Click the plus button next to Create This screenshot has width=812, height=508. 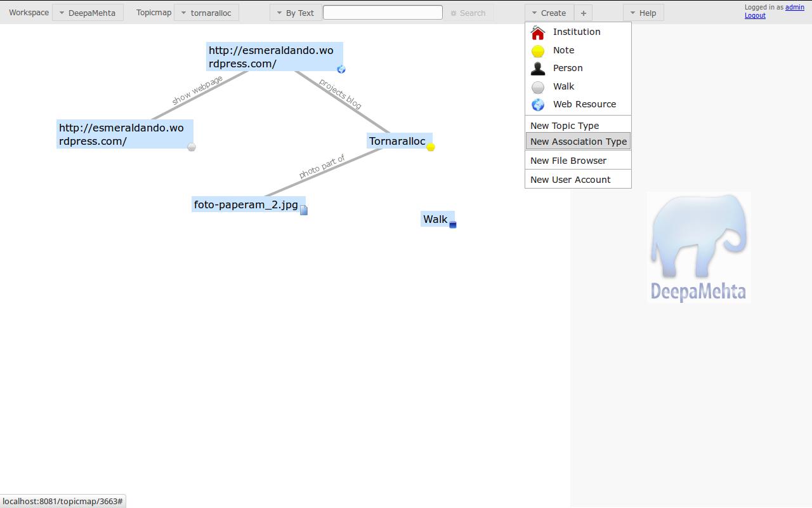584,13
